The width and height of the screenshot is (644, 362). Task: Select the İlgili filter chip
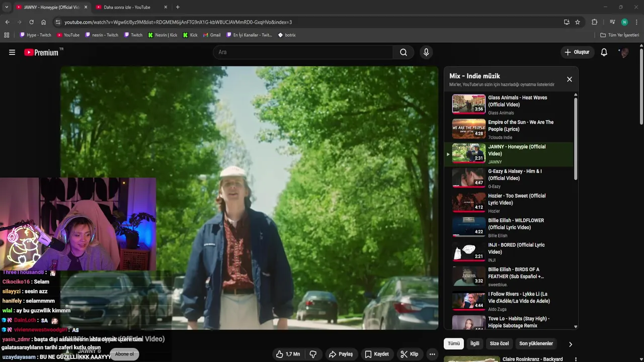pyautogui.click(x=474, y=343)
